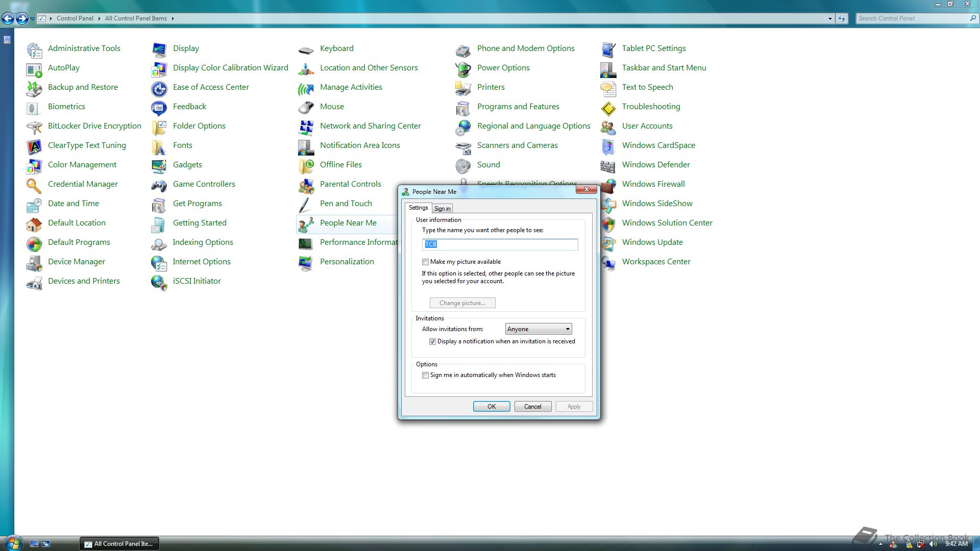Click the Feedback speech bubble icon

[x=159, y=108]
